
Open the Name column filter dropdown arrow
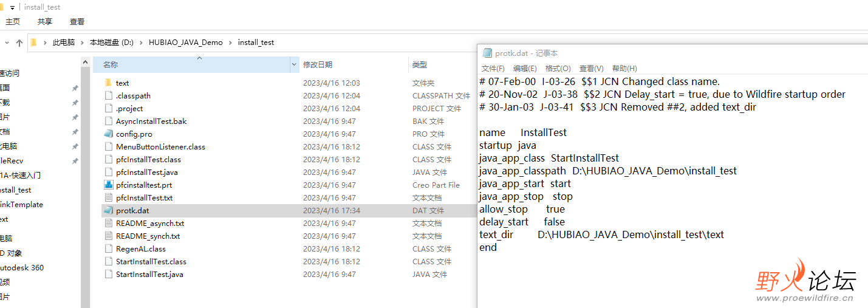[295, 64]
